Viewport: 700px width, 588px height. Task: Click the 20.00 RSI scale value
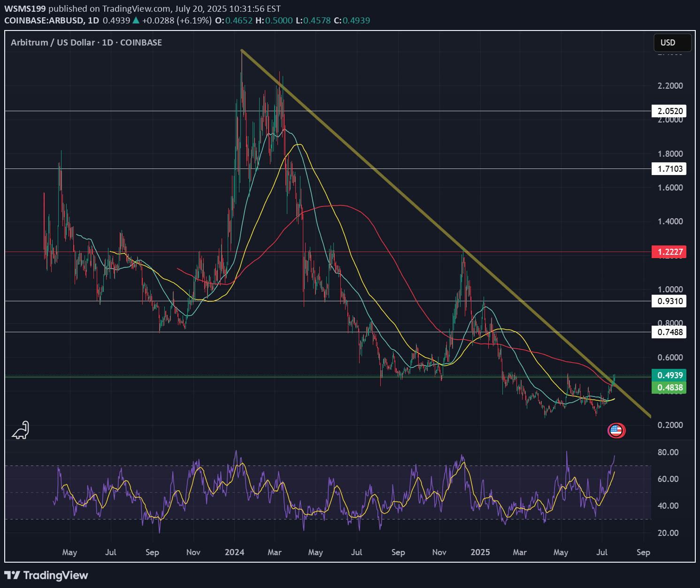point(668,533)
